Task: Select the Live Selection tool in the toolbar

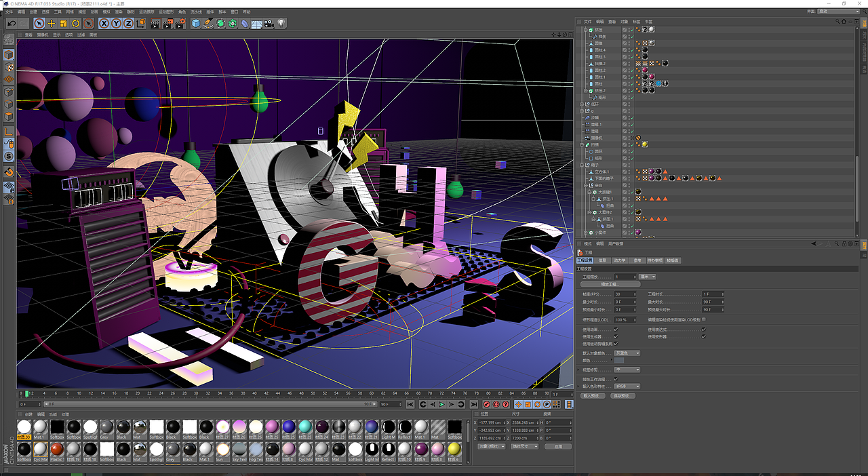Action: click(x=39, y=24)
